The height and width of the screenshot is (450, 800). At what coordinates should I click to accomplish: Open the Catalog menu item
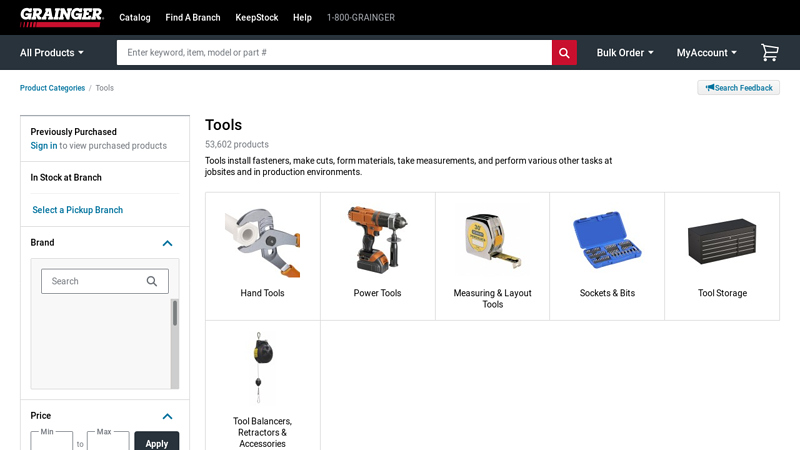point(135,17)
